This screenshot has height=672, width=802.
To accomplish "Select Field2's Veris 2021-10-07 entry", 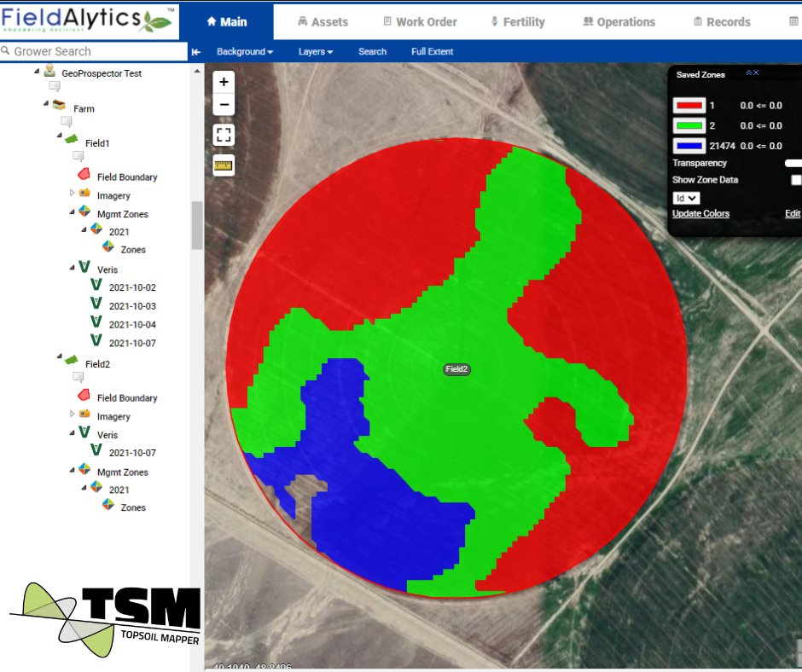I will (132, 453).
